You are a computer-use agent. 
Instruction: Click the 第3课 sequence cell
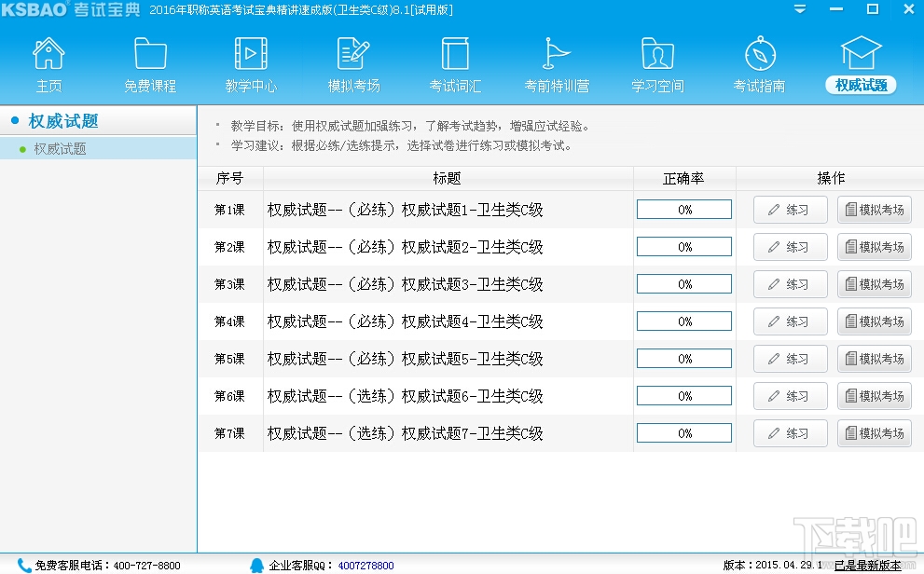[229, 284]
